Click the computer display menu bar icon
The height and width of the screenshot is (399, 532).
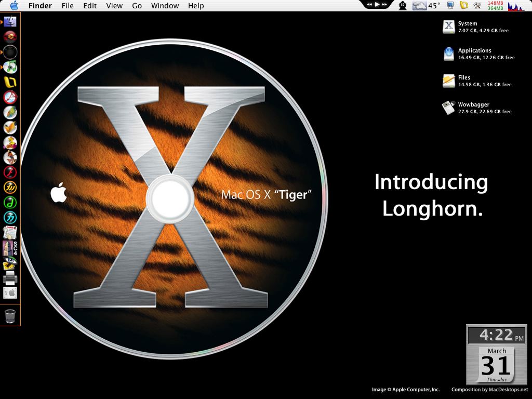click(450, 5)
